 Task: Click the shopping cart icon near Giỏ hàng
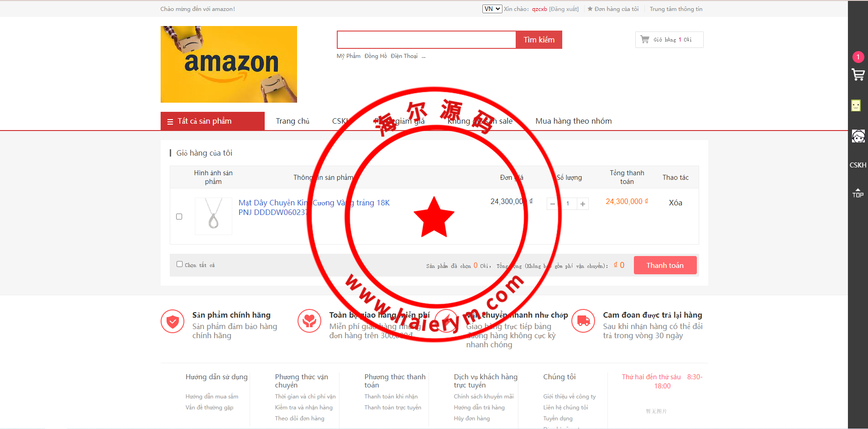(x=645, y=40)
